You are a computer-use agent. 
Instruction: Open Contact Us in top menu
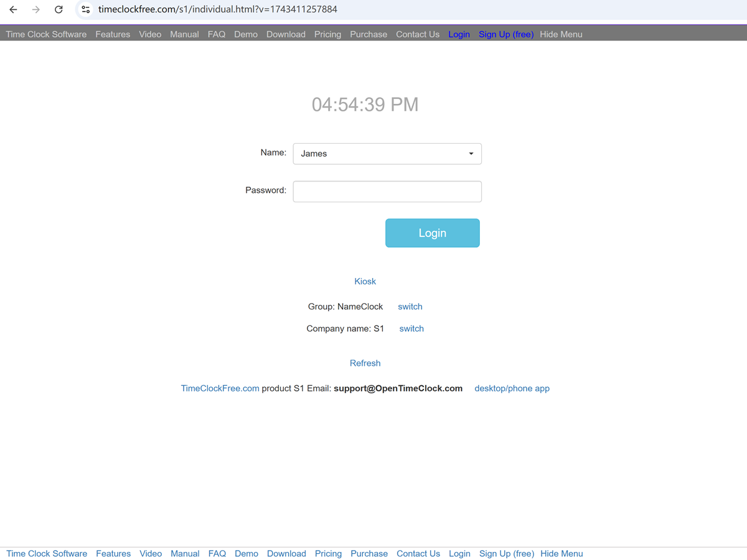click(x=418, y=34)
